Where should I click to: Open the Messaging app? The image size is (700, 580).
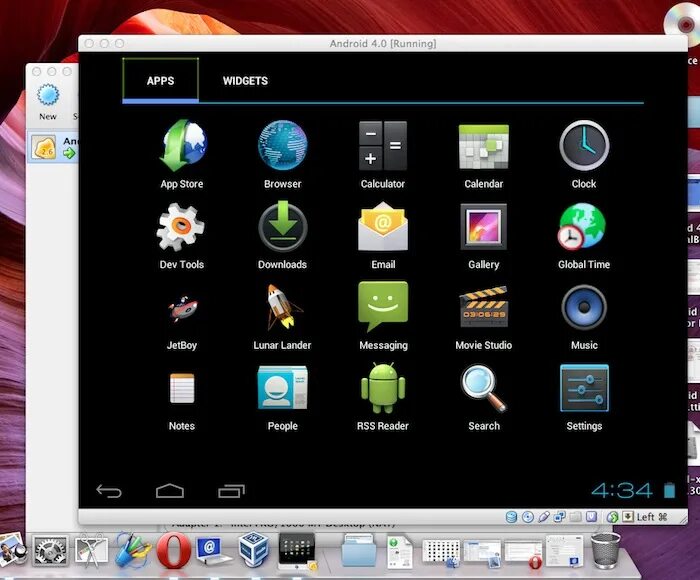tap(383, 316)
